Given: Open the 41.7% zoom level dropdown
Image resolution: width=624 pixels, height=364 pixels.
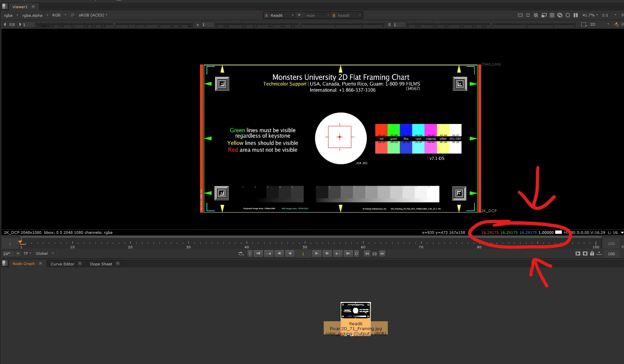Looking at the screenshot, I should coord(590,15).
